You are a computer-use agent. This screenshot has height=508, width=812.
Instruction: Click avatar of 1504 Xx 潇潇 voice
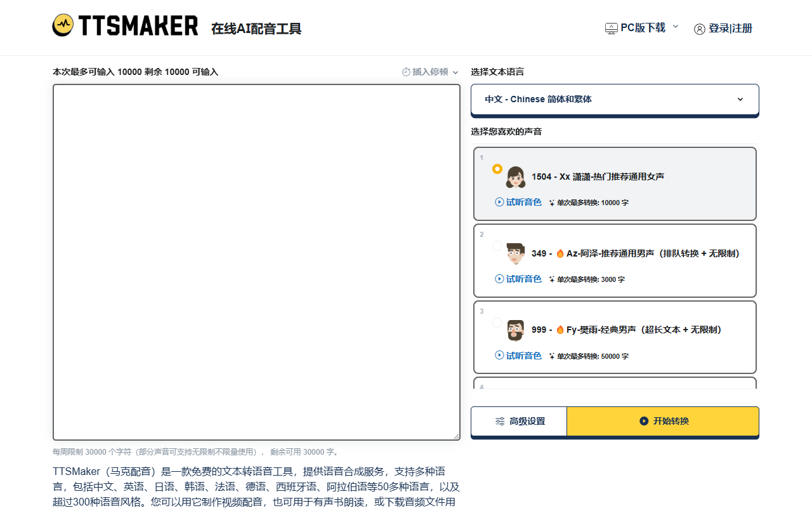point(516,177)
